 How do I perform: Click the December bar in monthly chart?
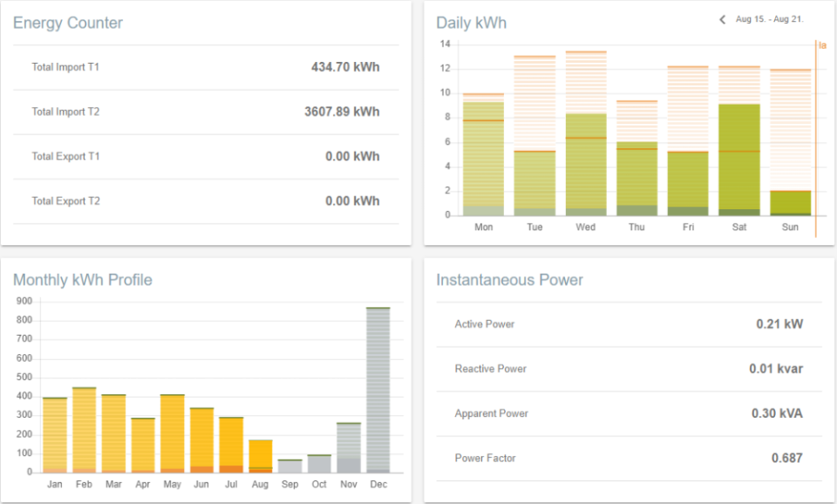[378, 391]
